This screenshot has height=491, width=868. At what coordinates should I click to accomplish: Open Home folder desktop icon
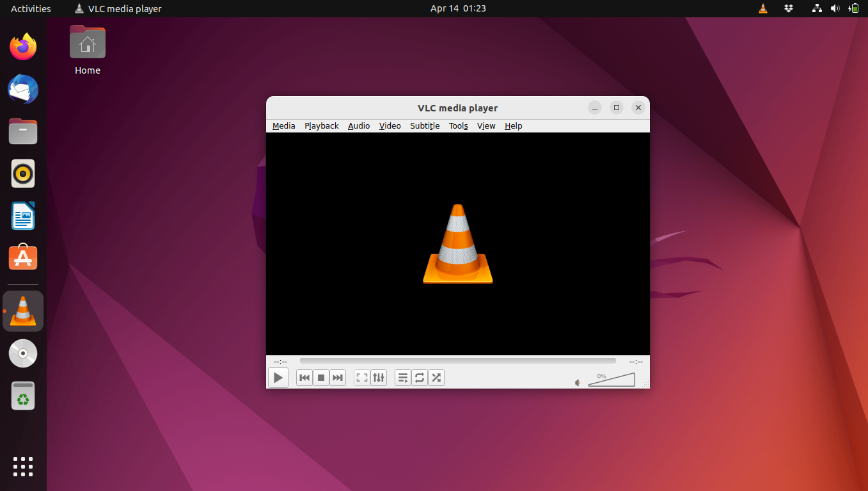(x=88, y=50)
